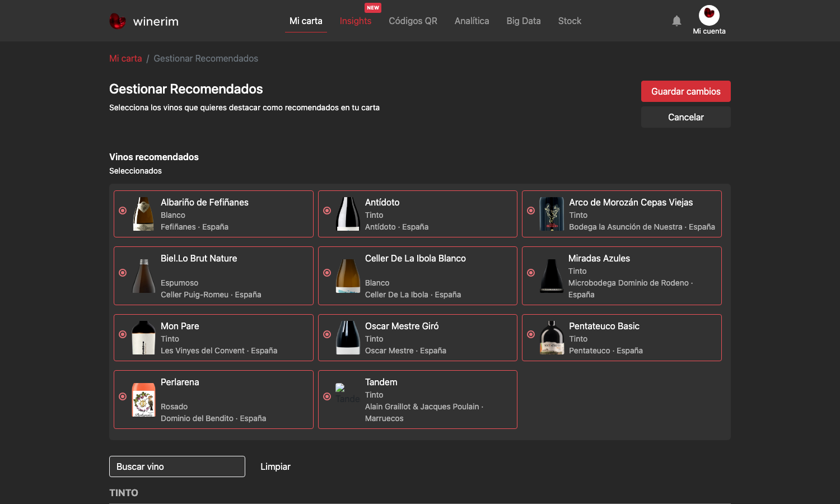Image resolution: width=840 pixels, height=504 pixels.
Task: Open the Mi cuenta avatar
Action: 709,15
